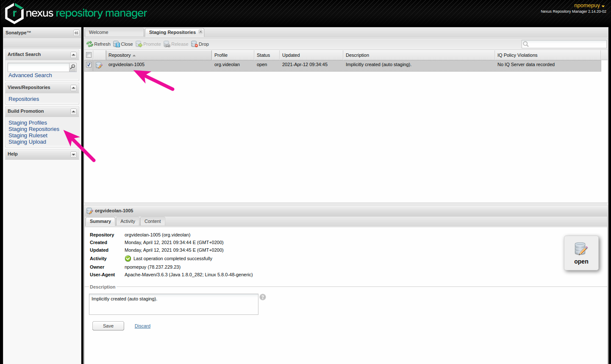Focus the staging repositories filter field
611x364 pixels.
[x=564, y=44]
